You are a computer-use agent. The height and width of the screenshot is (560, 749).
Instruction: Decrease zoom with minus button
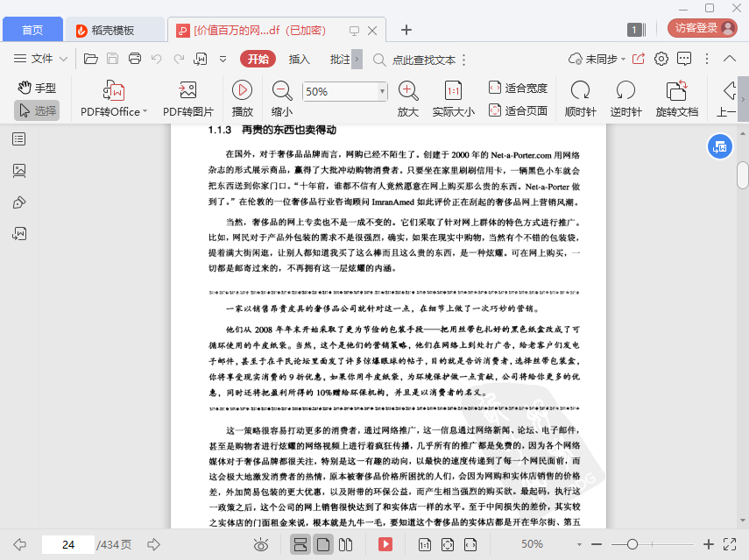tap(597, 544)
